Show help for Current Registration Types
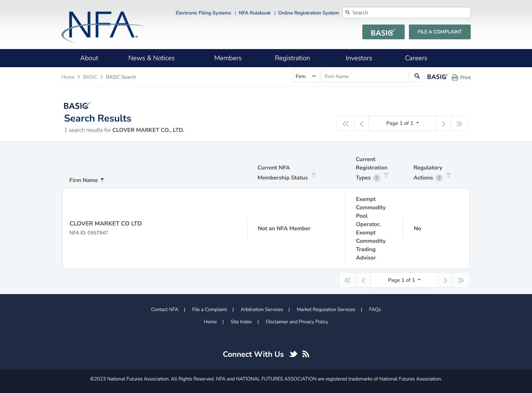The width and height of the screenshot is (532, 393). (377, 178)
